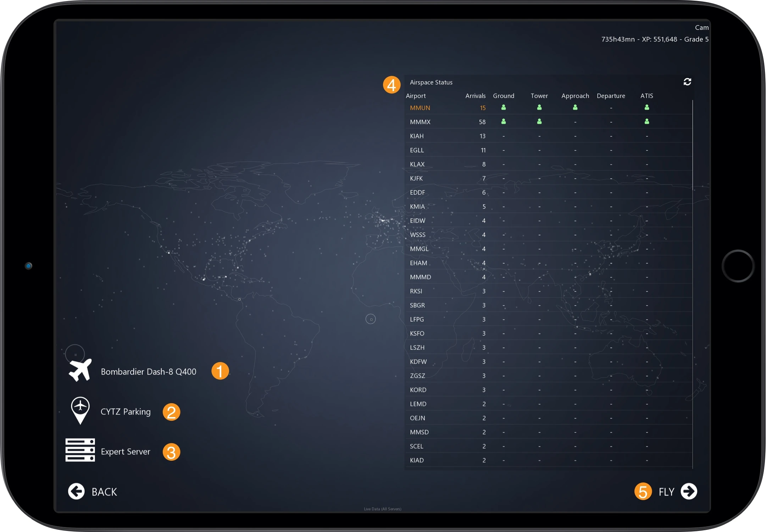This screenshot has height=532, width=766.
Task: Click the server rack icon
Action: point(80,450)
